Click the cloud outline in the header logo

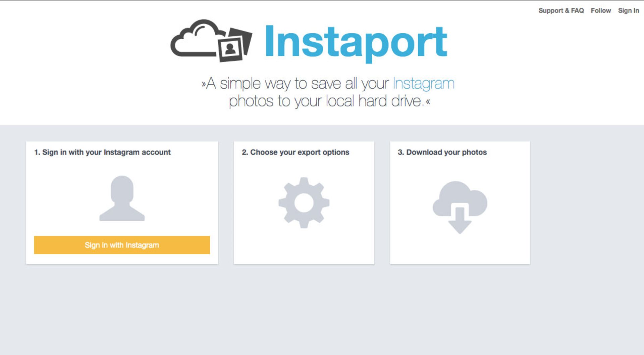click(x=196, y=38)
